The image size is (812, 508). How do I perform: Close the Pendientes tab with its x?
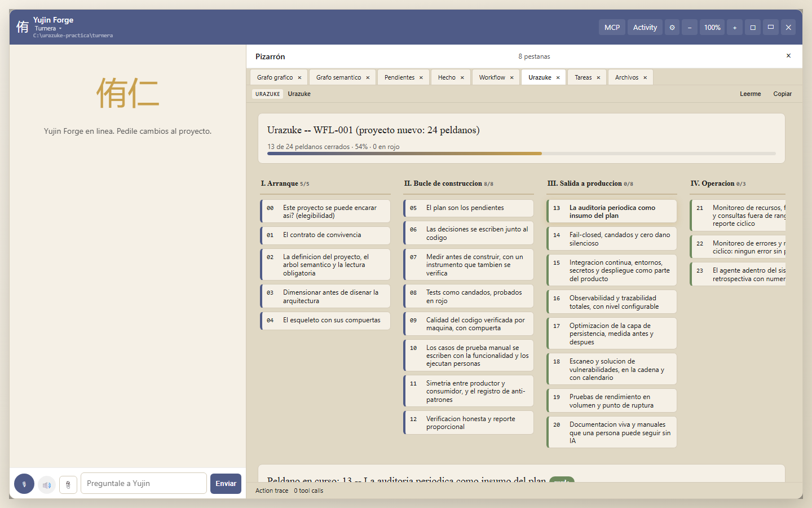pos(421,78)
